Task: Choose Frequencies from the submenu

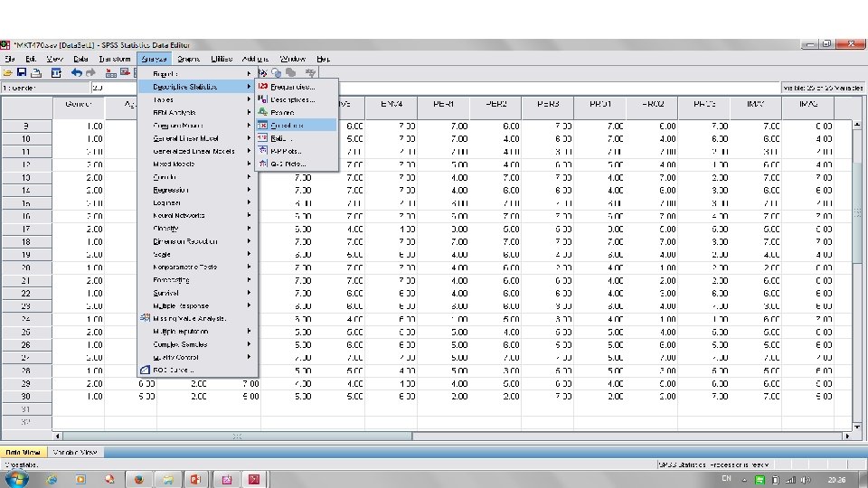Action: pyautogui.click(x=297, y=87)
